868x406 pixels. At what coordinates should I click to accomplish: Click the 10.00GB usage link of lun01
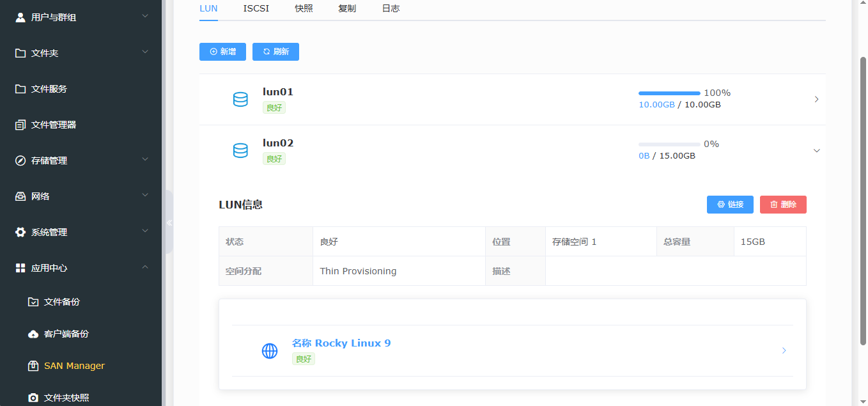[656, 104]
